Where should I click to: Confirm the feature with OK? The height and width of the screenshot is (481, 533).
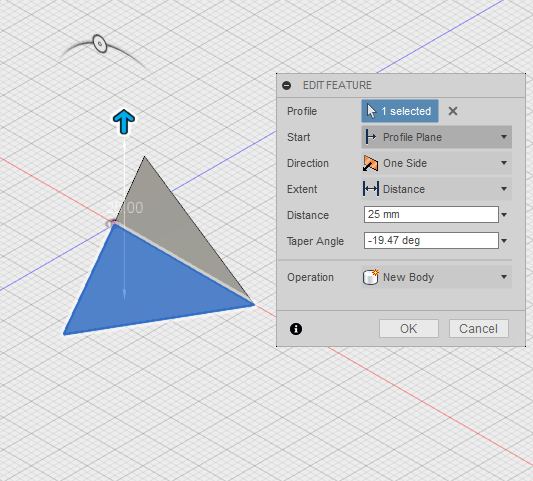pos(409,329)
